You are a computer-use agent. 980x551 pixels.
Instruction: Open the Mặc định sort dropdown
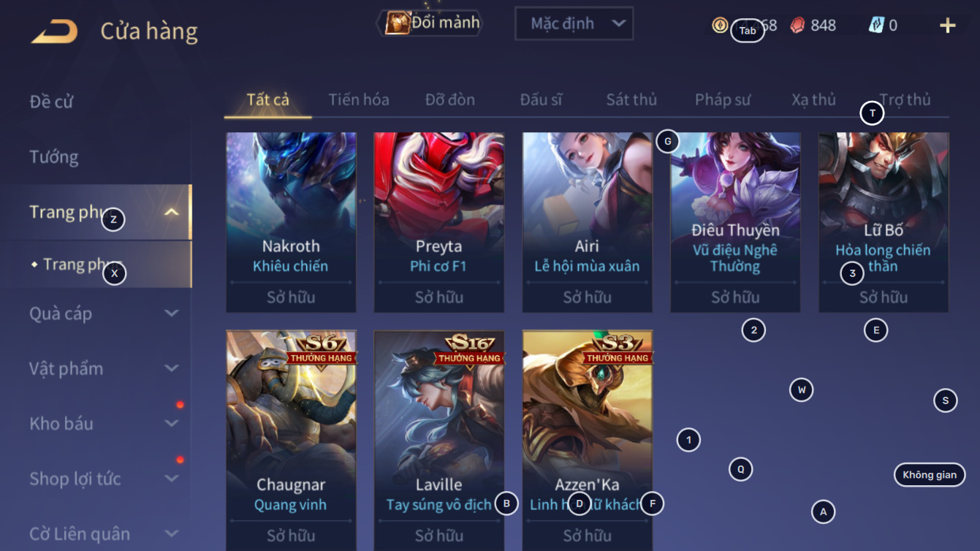click(574, 23)
